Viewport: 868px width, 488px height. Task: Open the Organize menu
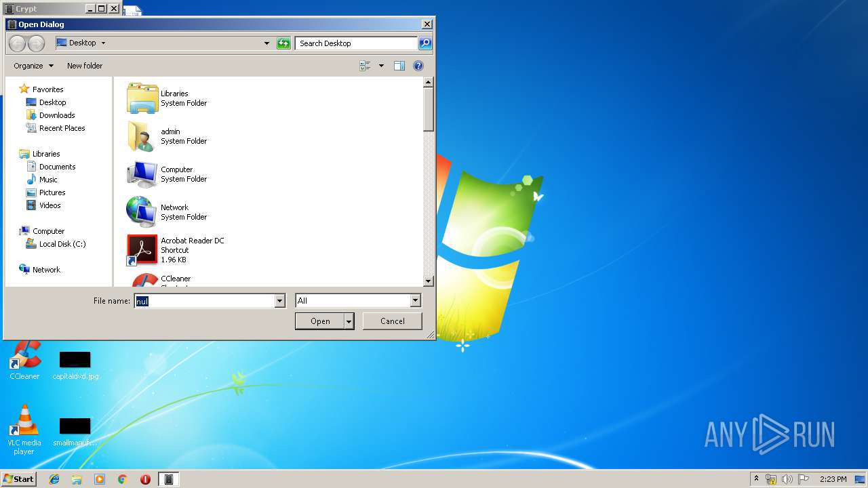(33, 66)
